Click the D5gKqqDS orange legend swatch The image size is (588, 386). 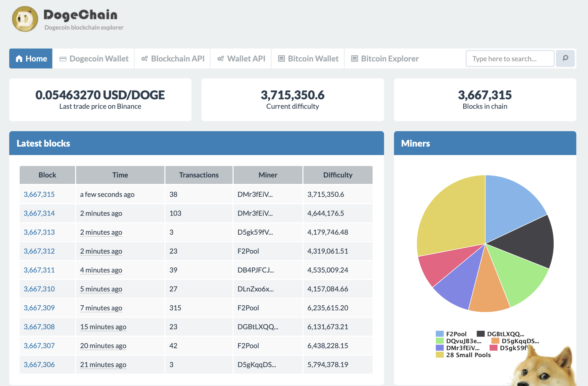(495, 341)
